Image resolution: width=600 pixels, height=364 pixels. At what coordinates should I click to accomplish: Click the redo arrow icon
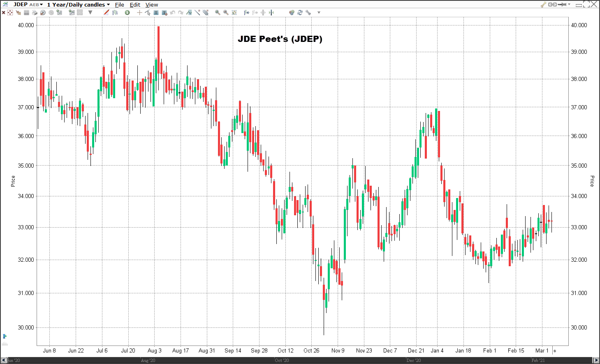[x=181, y=12]
